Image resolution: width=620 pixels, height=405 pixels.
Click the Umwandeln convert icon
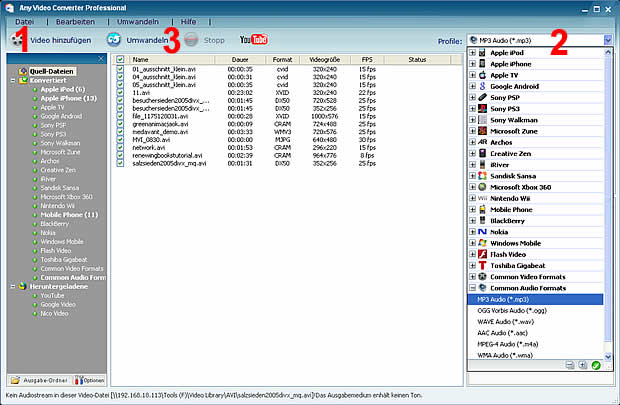tap(114, 40)
